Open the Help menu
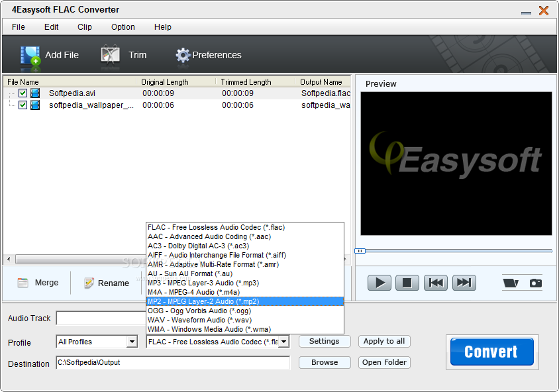559x392 pixels. [162, 27]
